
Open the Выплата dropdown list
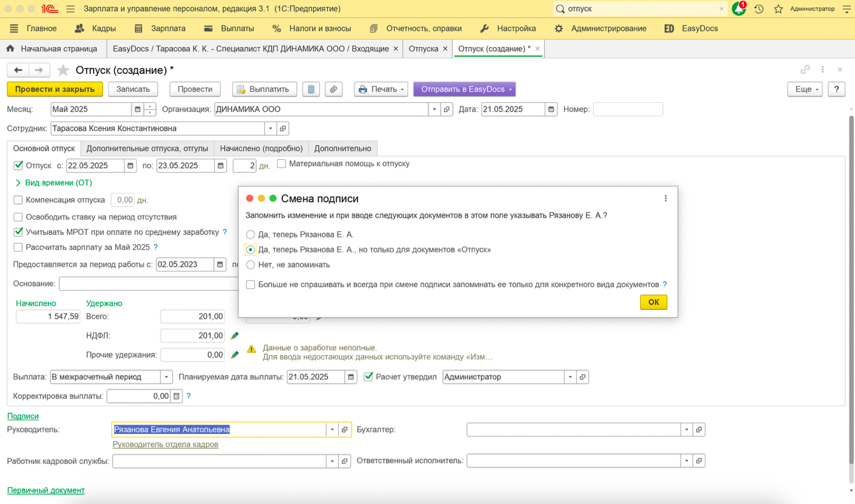point(166,377)
